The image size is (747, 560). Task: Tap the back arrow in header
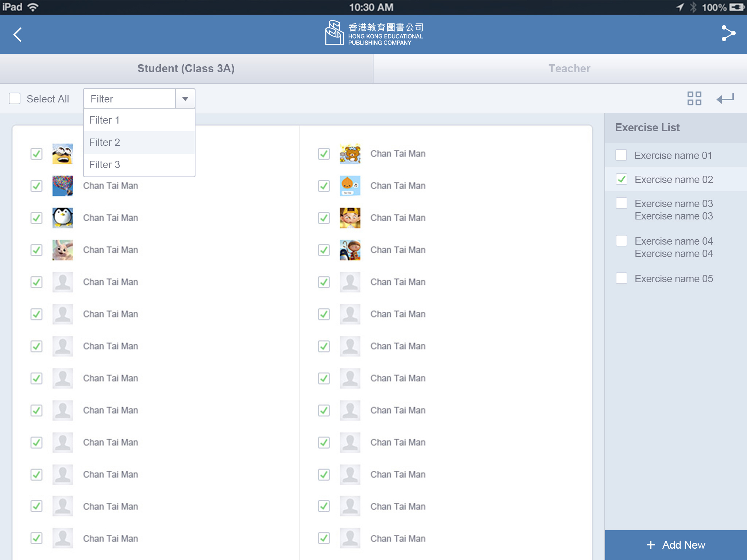tap(18, 35)
